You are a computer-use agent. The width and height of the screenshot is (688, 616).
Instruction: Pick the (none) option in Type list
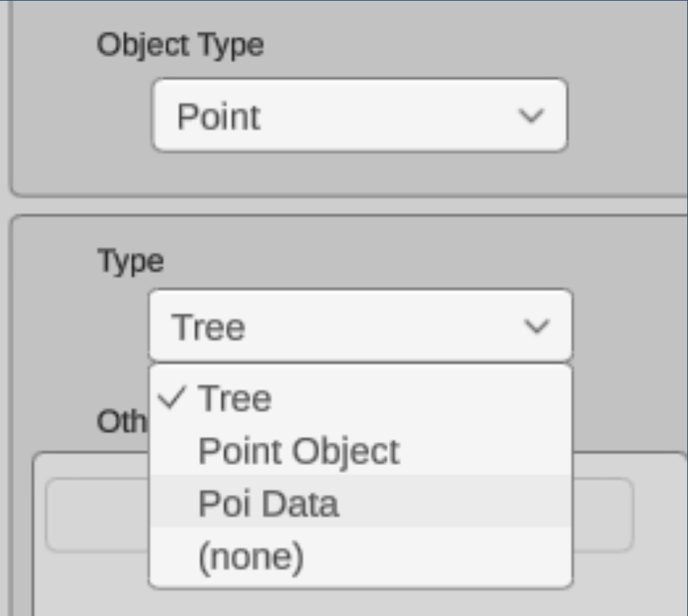tap(251, 557)
